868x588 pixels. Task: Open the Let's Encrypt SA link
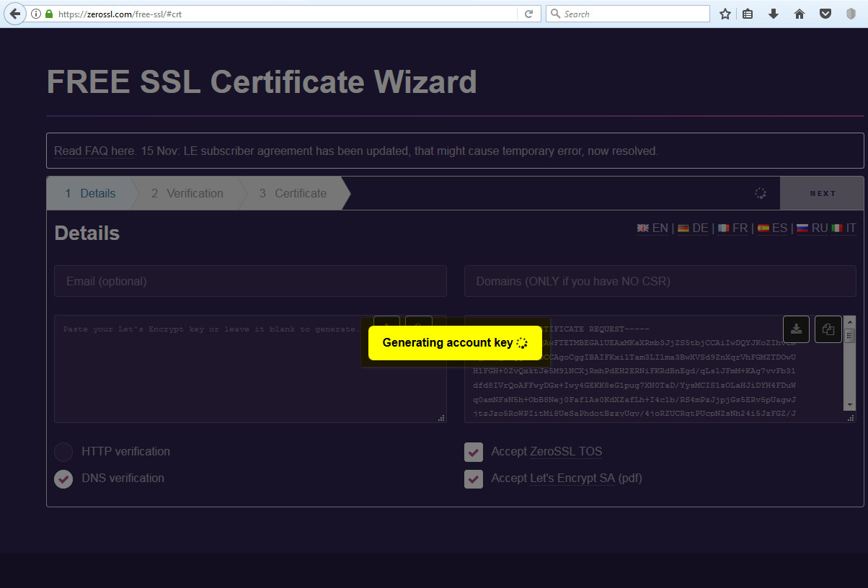572,478
